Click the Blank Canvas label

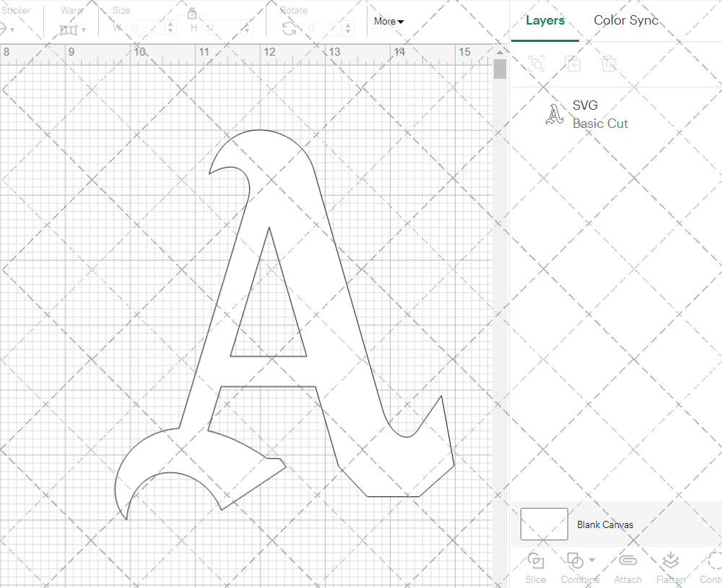pos(605,524)
